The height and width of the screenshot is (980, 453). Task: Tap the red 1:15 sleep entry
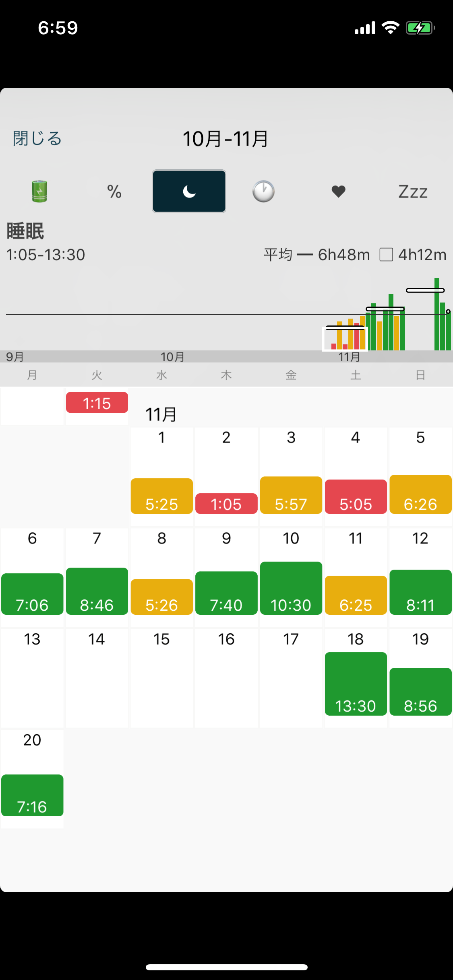coord(97,403)
